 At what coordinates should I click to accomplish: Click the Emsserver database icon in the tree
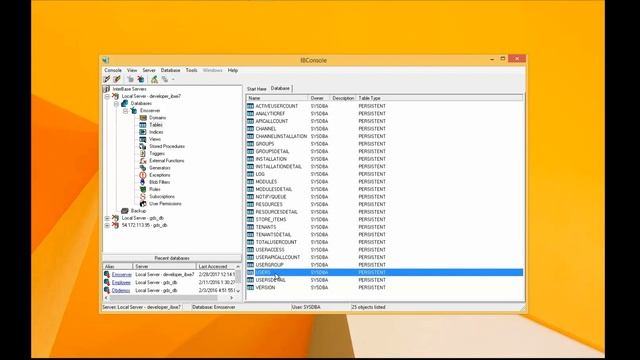[133, 111]
